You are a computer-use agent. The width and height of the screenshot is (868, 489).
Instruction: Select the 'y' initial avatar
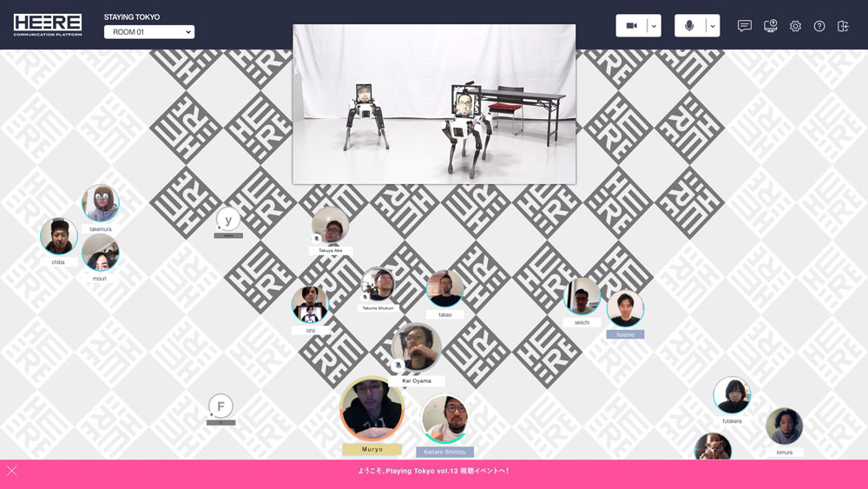[x=228, y=220]
